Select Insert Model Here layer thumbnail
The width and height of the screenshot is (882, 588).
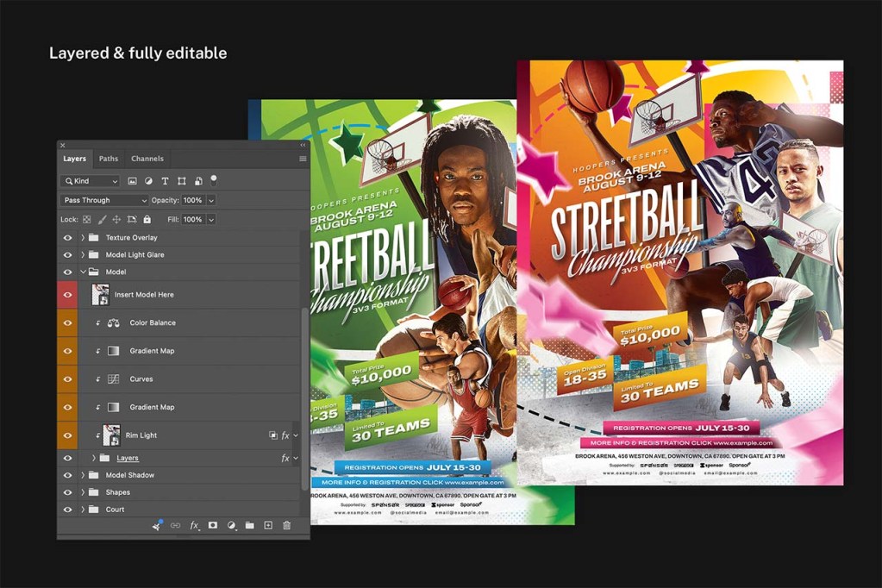[x=101, y=295]
